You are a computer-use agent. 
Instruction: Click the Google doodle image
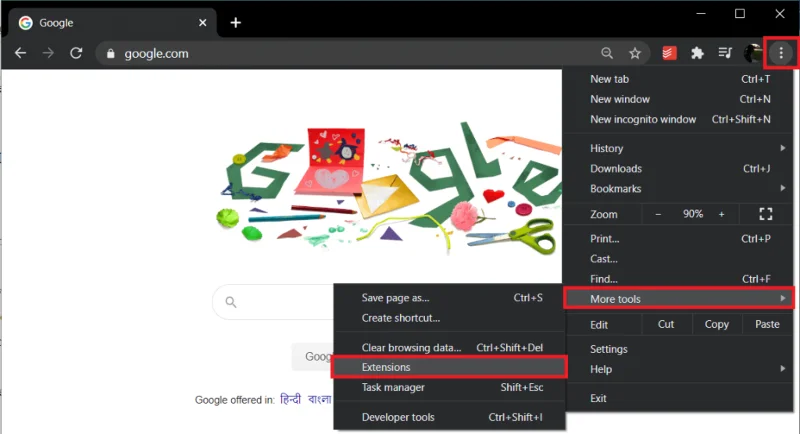(x=390, y=190)
